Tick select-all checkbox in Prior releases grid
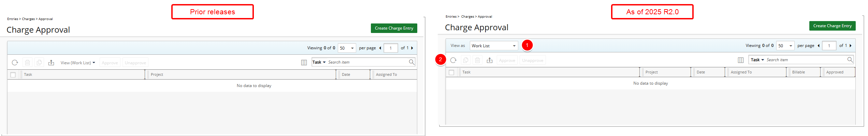 pyautogui.click(x=13, y=75)
